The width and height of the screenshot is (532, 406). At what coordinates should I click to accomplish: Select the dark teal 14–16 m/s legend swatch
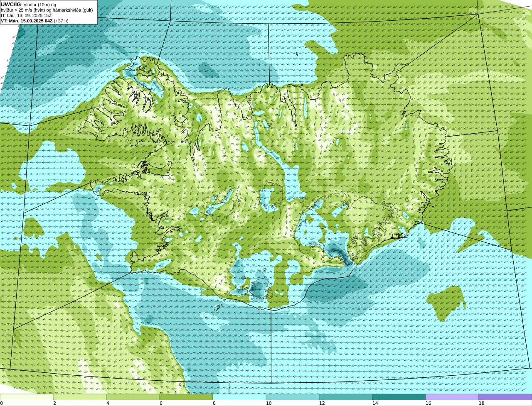399,397
